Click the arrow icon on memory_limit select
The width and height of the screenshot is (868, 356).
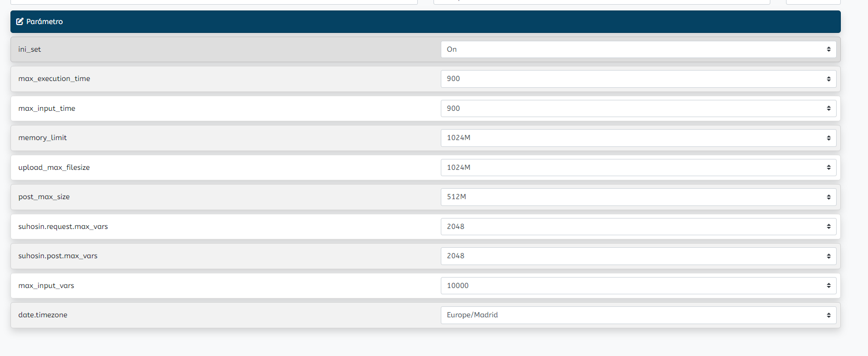pyautogui.click(x=828, y=138)
